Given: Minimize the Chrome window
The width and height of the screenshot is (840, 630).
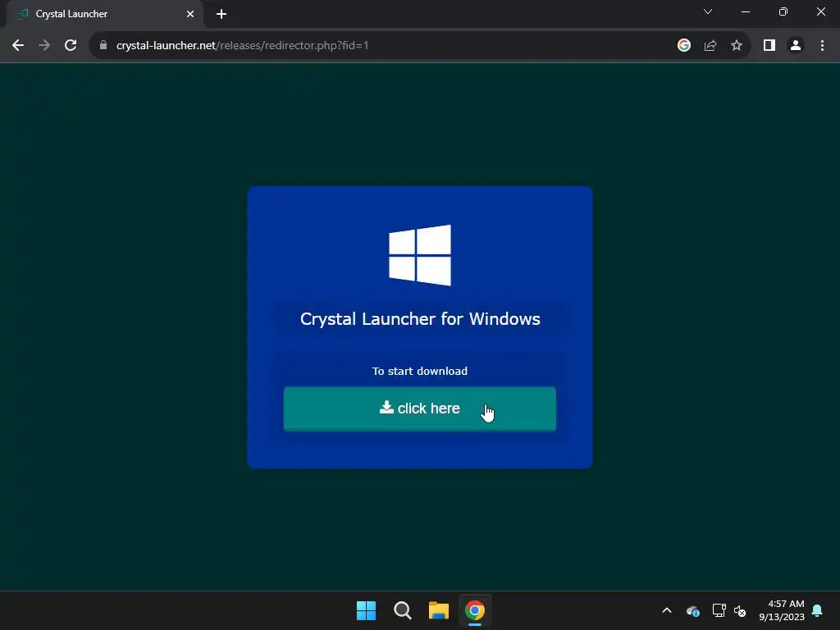Looking at the screenshot, I should coord(745,11).
